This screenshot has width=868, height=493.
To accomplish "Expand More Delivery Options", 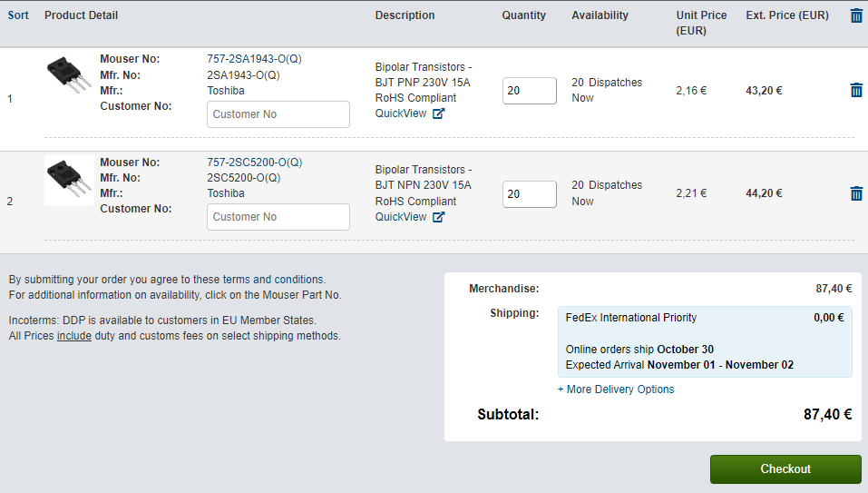I will (616, 389).
